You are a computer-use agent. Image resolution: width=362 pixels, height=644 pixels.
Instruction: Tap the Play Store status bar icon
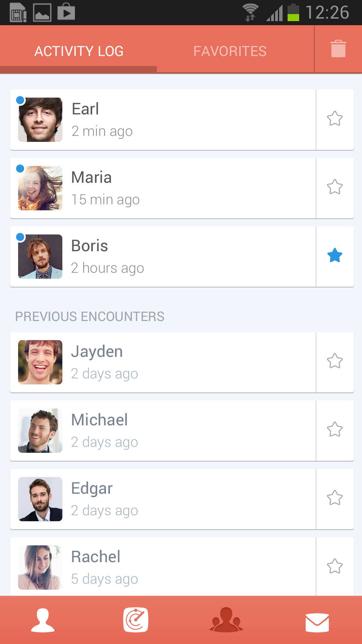click(x=66, y=12)
